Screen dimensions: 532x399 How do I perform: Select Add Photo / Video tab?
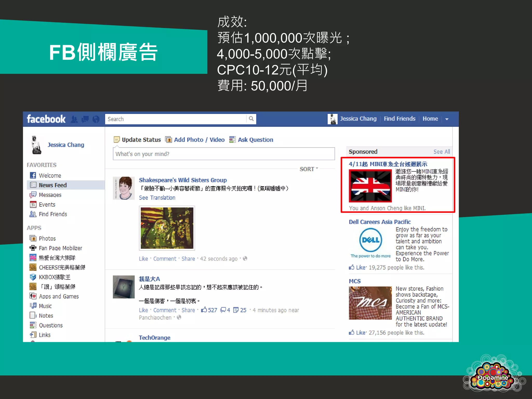[195, 140]
